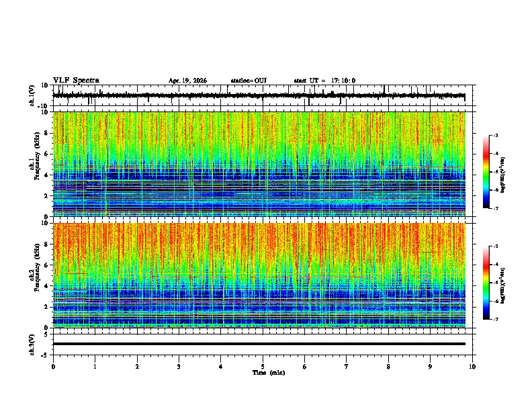The width and height of the screenshot is (532, 411).
Task: Click the 5 minute tick on time axis
Action: (263, 366)
